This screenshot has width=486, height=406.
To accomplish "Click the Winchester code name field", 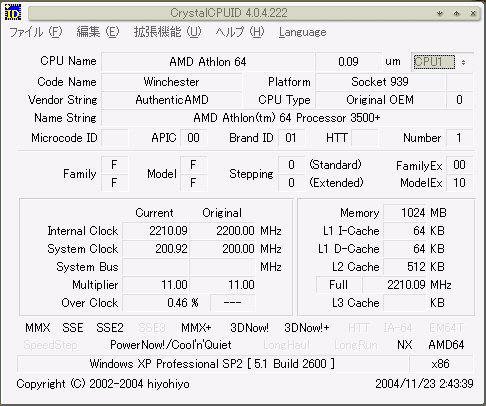I will coord(171,82).
